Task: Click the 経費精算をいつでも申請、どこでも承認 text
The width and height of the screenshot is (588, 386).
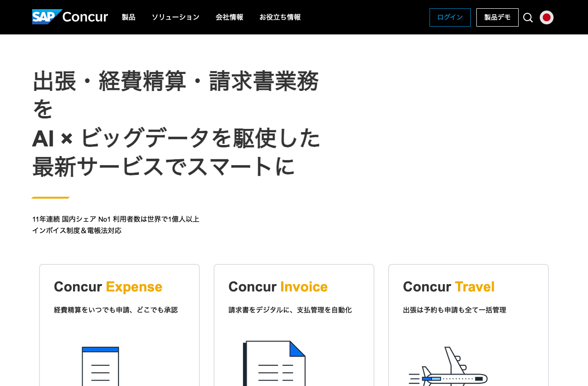Action: (116, 310)
